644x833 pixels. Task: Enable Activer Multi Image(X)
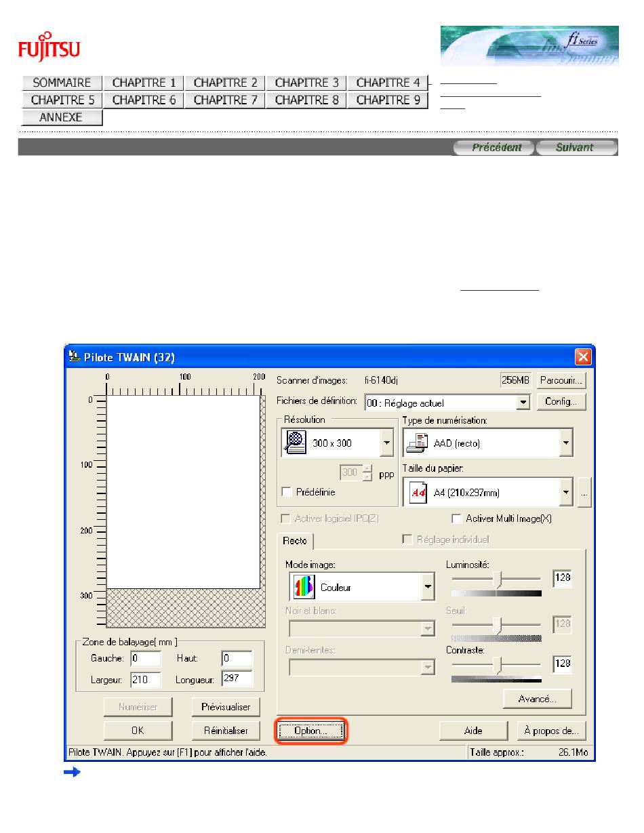click(x=457, y=519)
